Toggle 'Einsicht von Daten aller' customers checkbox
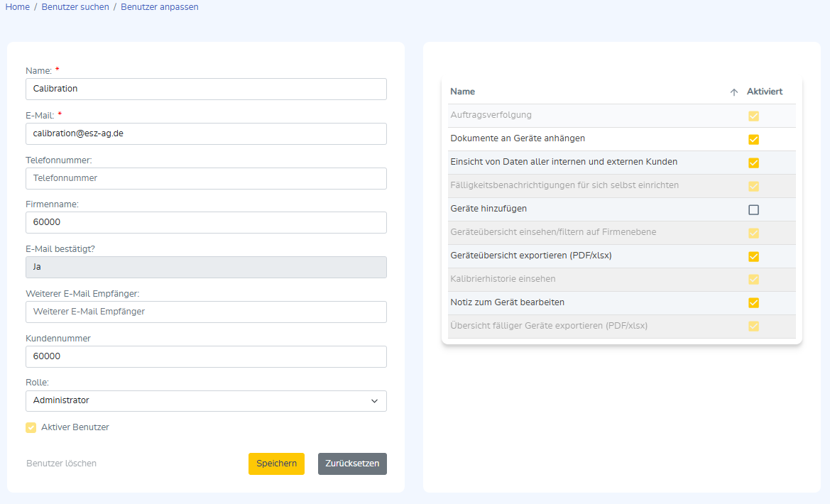 tap(753, 163)
